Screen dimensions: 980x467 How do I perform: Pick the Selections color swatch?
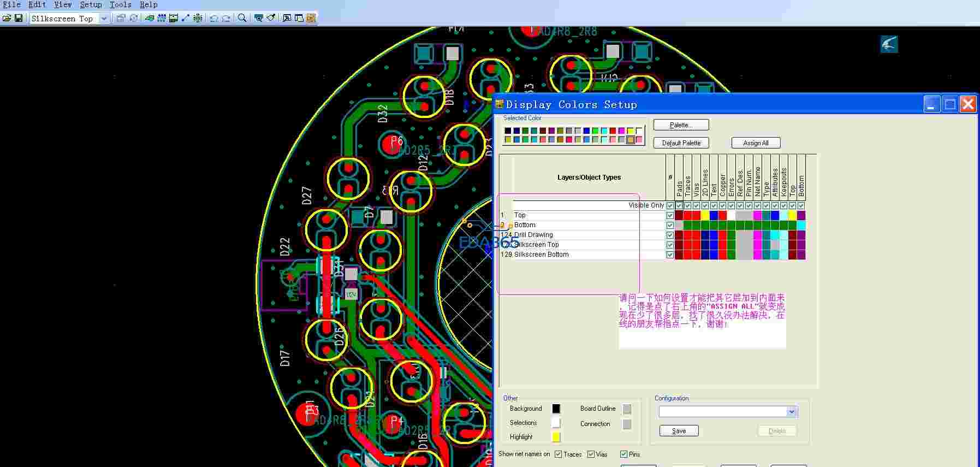point(556,423)
